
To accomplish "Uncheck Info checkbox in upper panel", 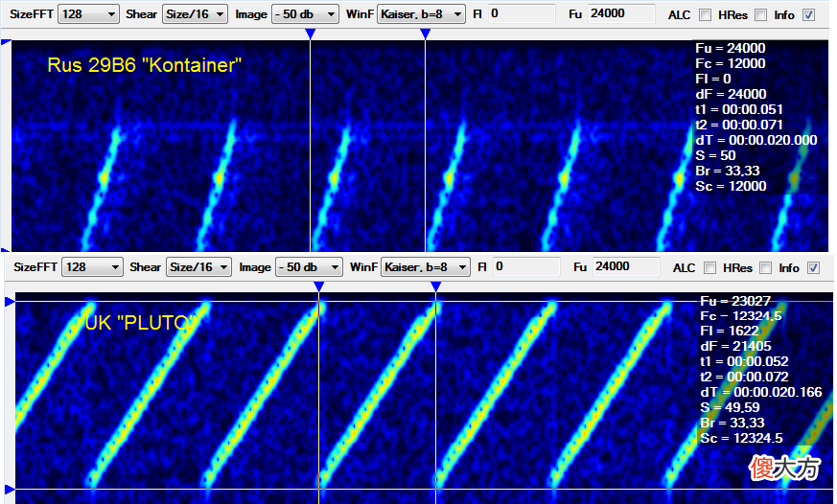I will point(809,15).
